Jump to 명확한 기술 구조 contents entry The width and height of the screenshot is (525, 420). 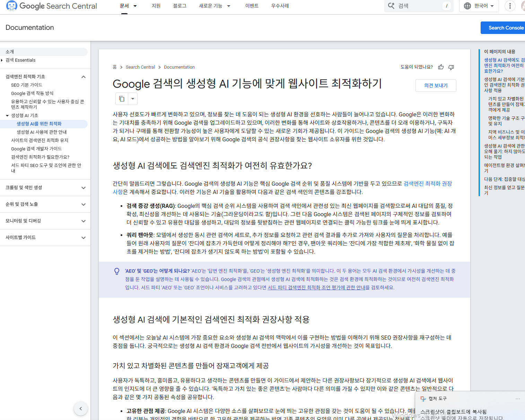coord(506,121)
